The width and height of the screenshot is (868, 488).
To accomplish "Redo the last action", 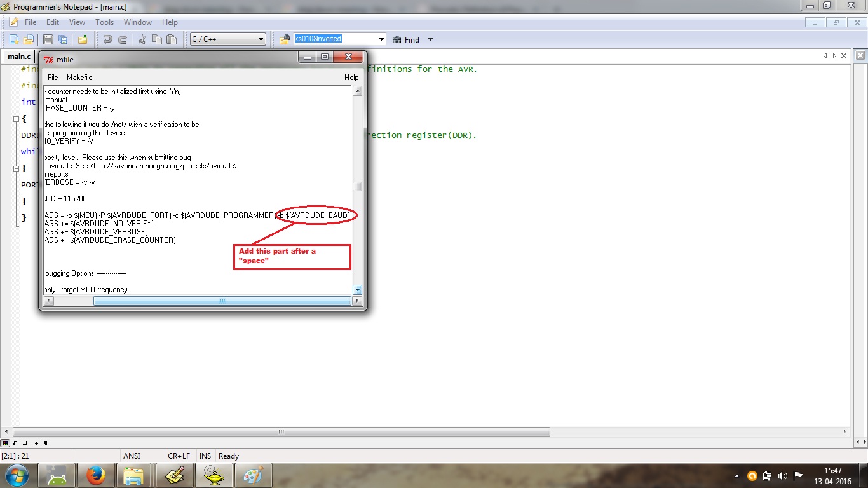I will [x=122, y=39].
